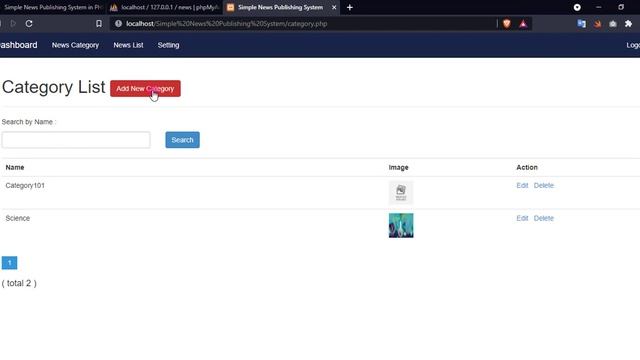Click the Image column header

(398, 167)
